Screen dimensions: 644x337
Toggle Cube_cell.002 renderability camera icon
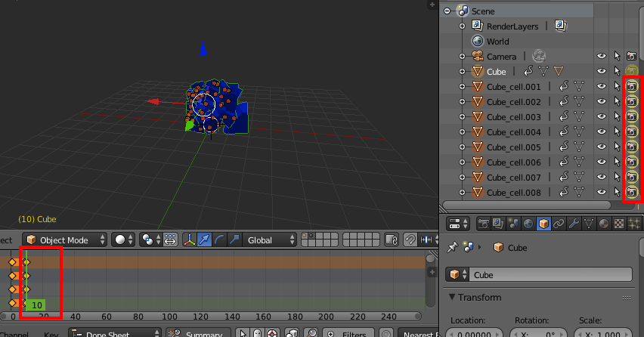point(632,101)
